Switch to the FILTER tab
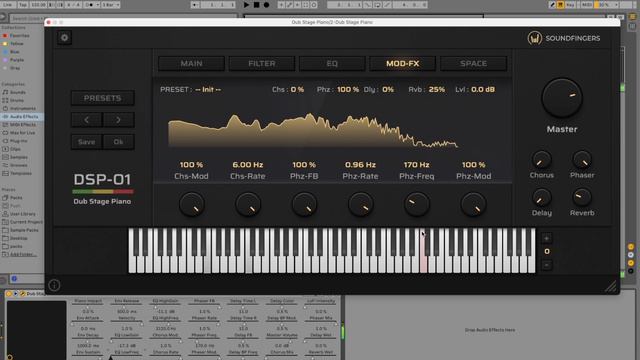The height and width of the screenshot is (360, 640). 262,64
